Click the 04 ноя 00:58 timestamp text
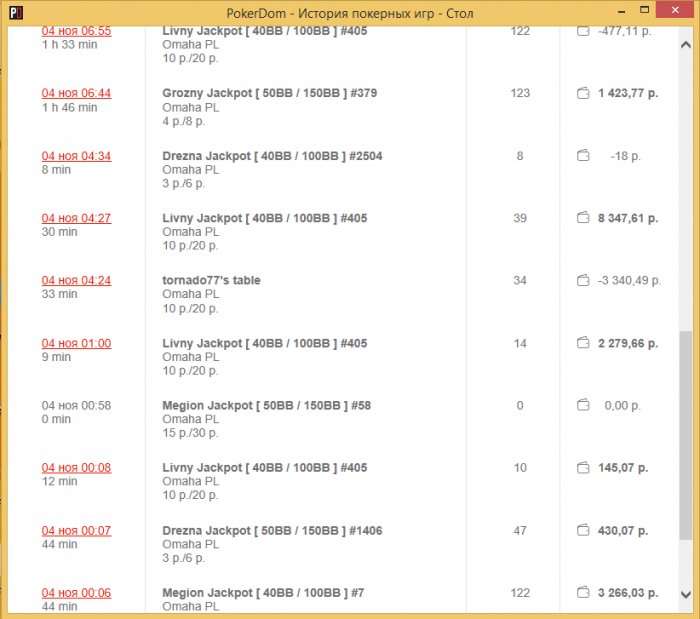This screenshot has height=619, width=700. 76,405
